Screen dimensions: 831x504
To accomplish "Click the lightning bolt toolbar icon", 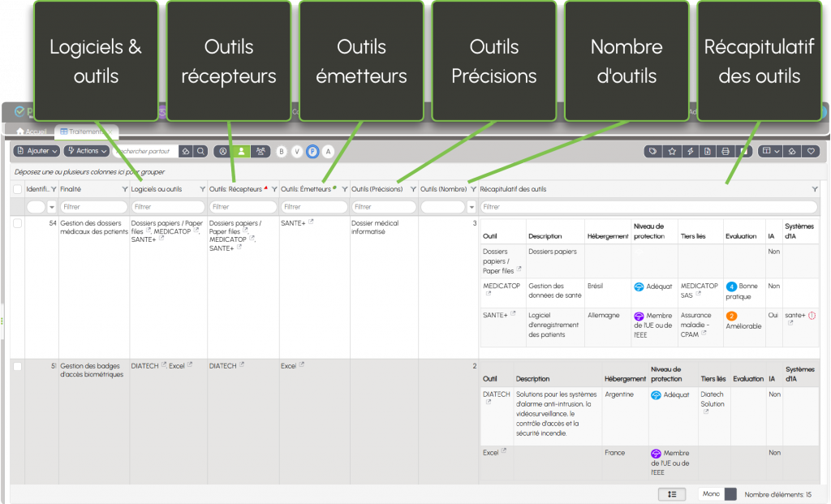I will tap(690, 151).
